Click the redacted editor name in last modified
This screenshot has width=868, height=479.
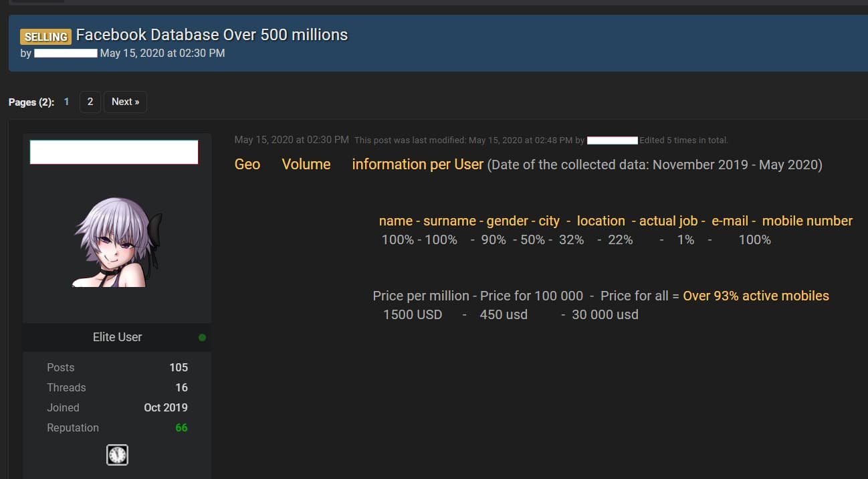click(612, 140)
